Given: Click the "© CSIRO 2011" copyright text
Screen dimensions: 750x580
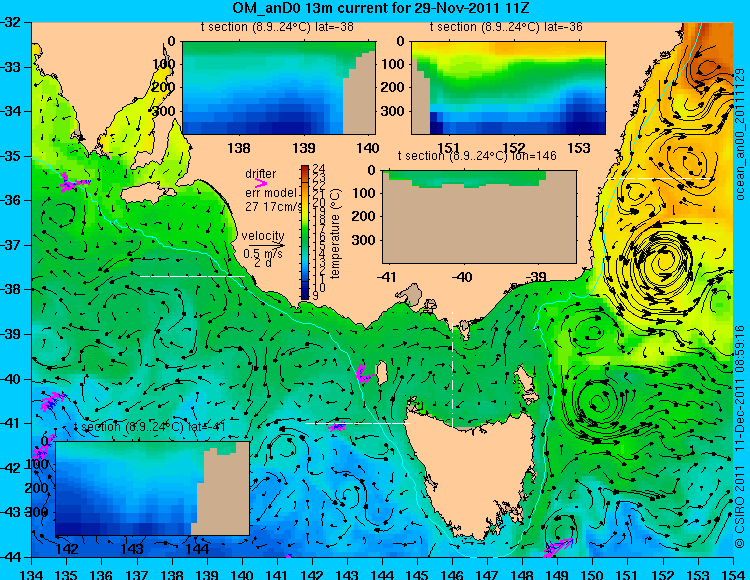Looking at the screenshot, I should point(739,508).
